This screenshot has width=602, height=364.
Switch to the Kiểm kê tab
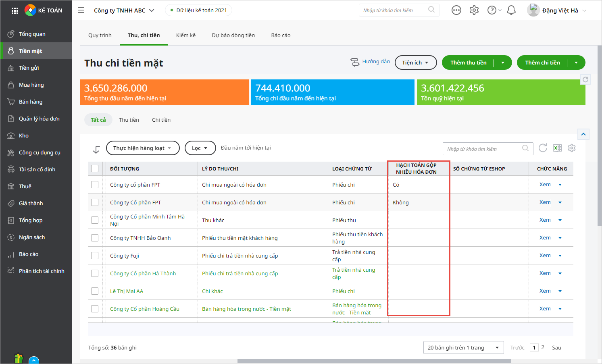tap(185, 35)
